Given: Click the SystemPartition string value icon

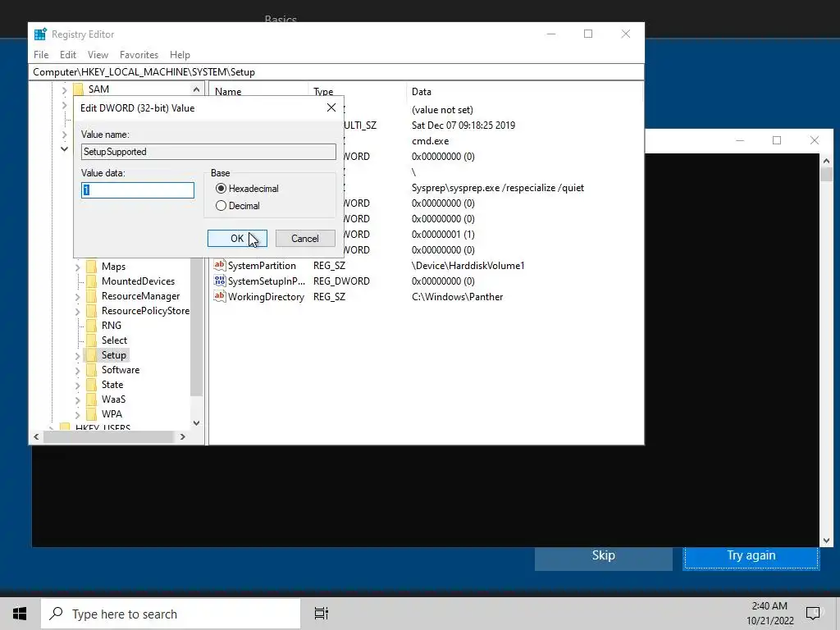Looking at the screenshot, I should [x=220, y=265].
